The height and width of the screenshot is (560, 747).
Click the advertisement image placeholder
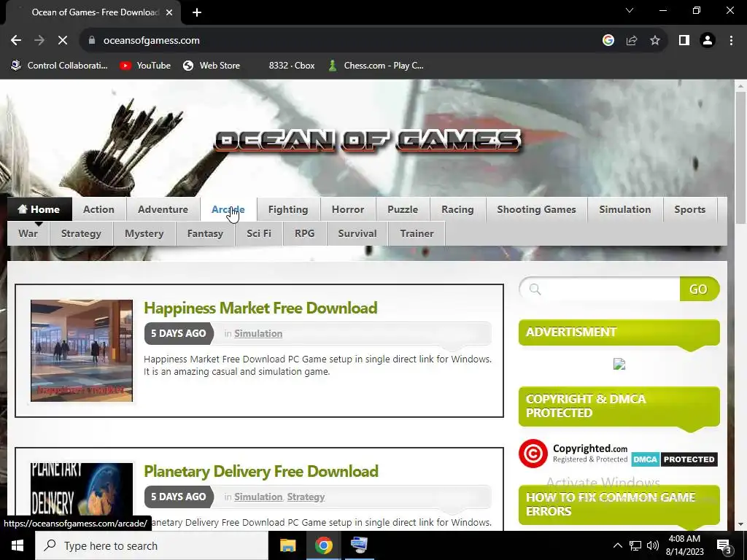tap(619, 365)
